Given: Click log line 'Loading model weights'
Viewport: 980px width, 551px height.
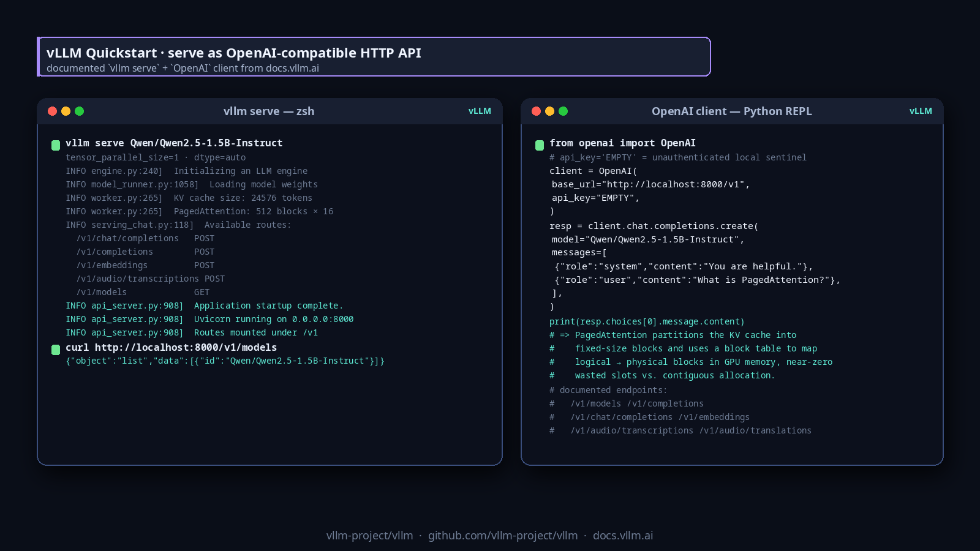Looking at the screenshot, I should pyautogui.click(x=192, y=184).
